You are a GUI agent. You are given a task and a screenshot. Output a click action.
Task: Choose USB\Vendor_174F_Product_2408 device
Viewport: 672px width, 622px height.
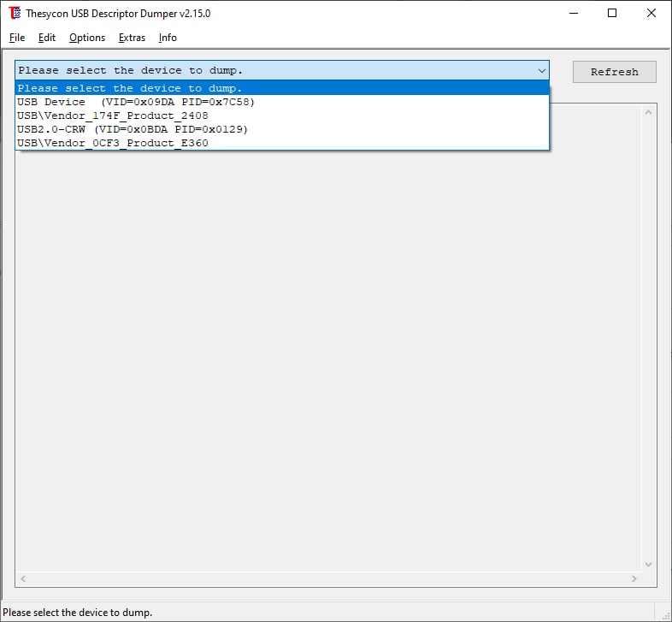(282, 116)
